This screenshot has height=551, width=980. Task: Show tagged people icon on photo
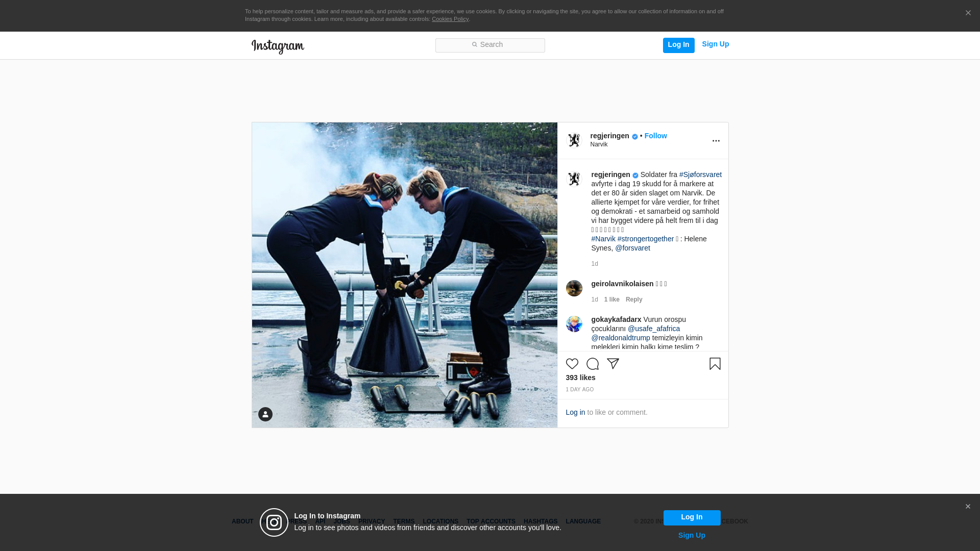pos(265,414)
